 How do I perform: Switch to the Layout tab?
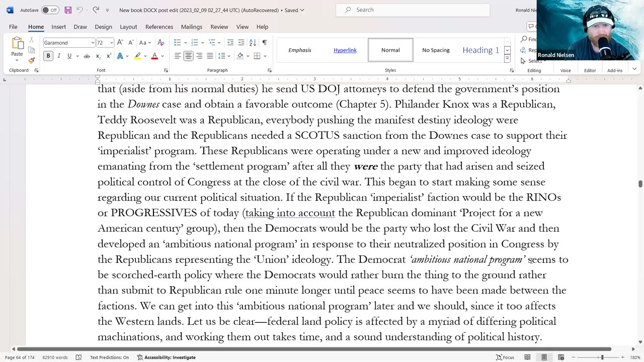128,27
